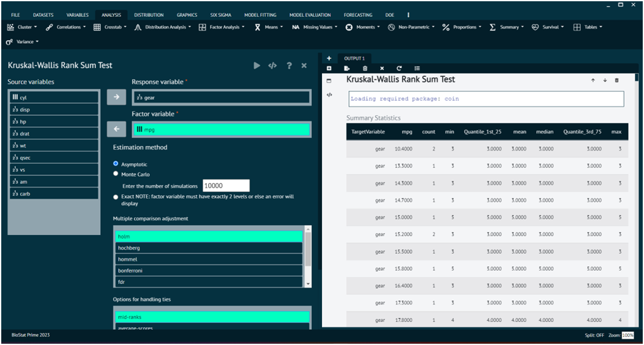The image size is (644, 345).
Task: Select cyl in Source variables
Action: pos(54,97)
